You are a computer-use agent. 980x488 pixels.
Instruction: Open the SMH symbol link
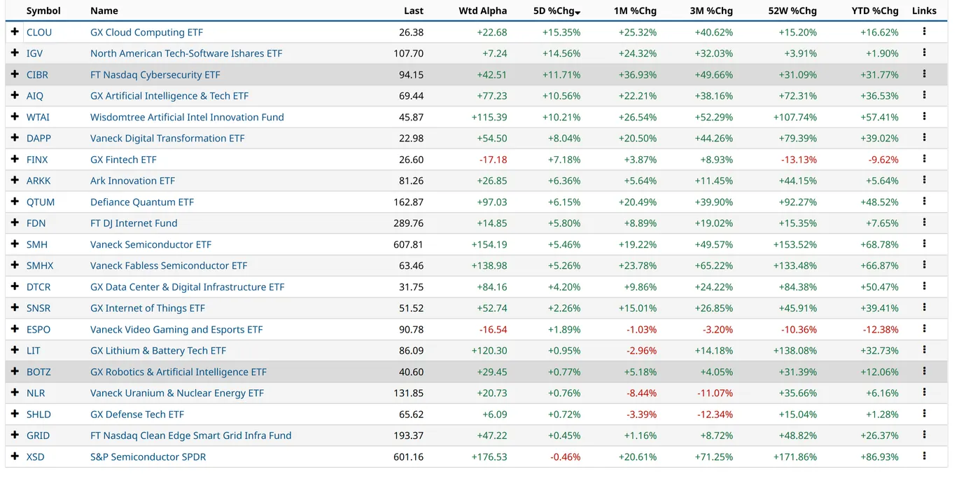37,244
